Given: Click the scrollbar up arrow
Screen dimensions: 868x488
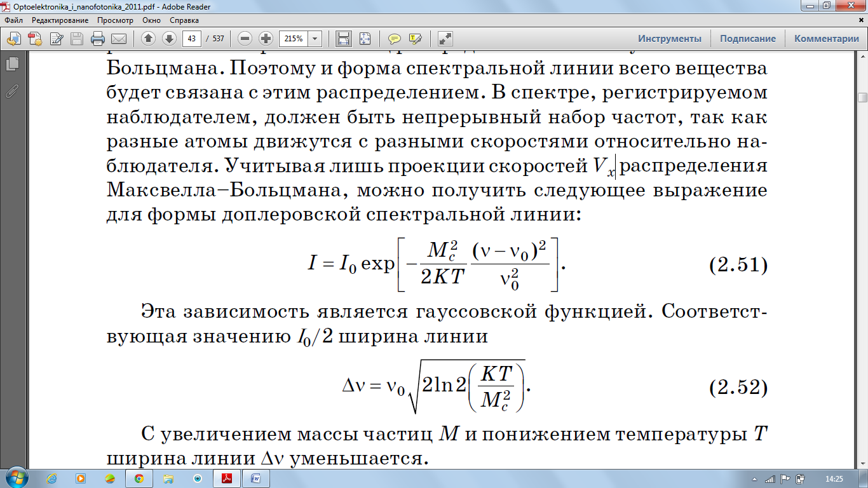Looking at the screenshot, I should (x=862, y=57).
